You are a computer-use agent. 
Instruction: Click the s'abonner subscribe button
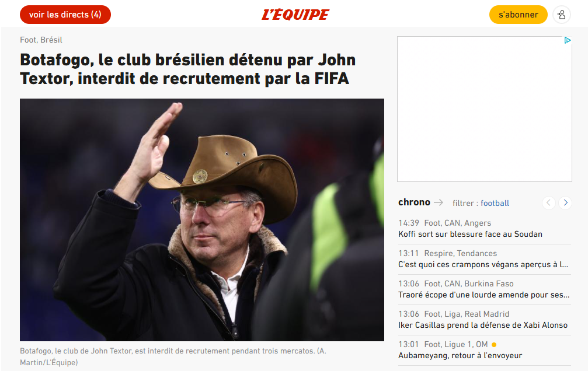519,15
